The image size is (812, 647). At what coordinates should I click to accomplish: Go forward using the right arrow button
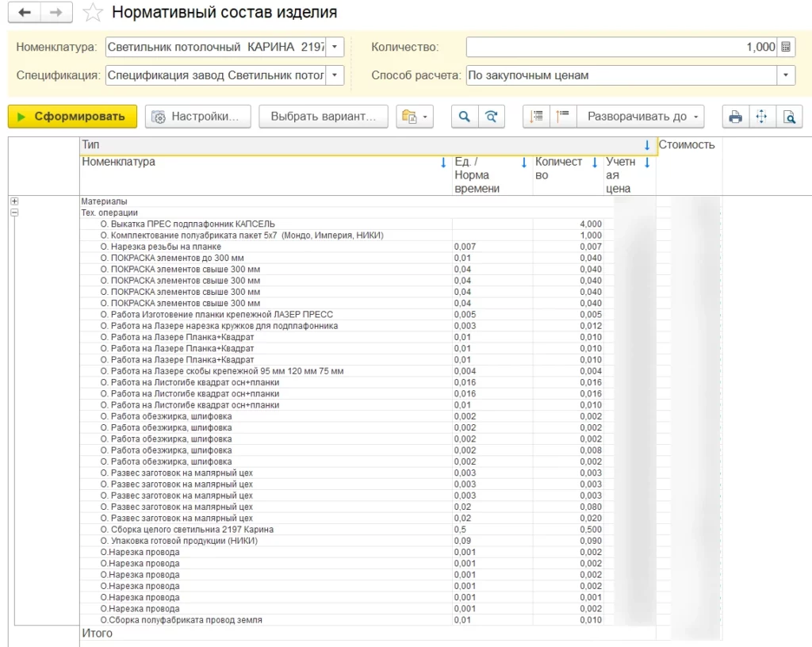click(56, 13)
